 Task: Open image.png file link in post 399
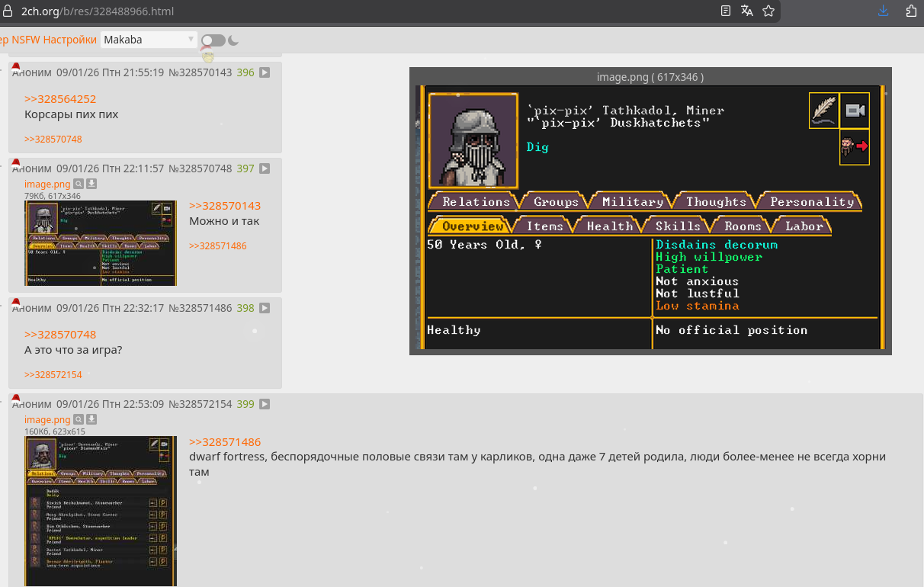click(47, 420)
